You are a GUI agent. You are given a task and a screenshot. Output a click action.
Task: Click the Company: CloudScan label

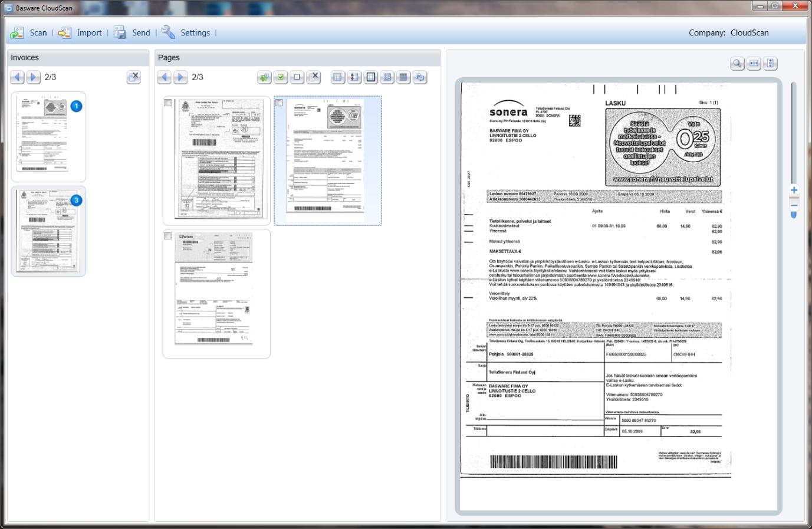[x=728, y=33]
